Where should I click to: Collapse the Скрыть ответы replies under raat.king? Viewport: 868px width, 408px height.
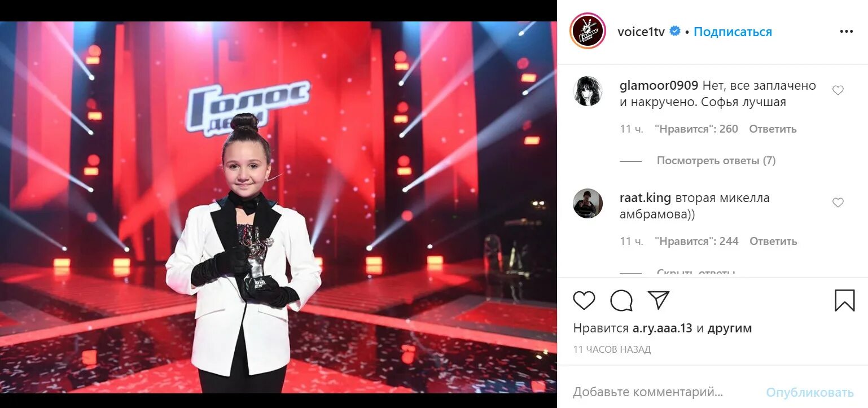696,273
